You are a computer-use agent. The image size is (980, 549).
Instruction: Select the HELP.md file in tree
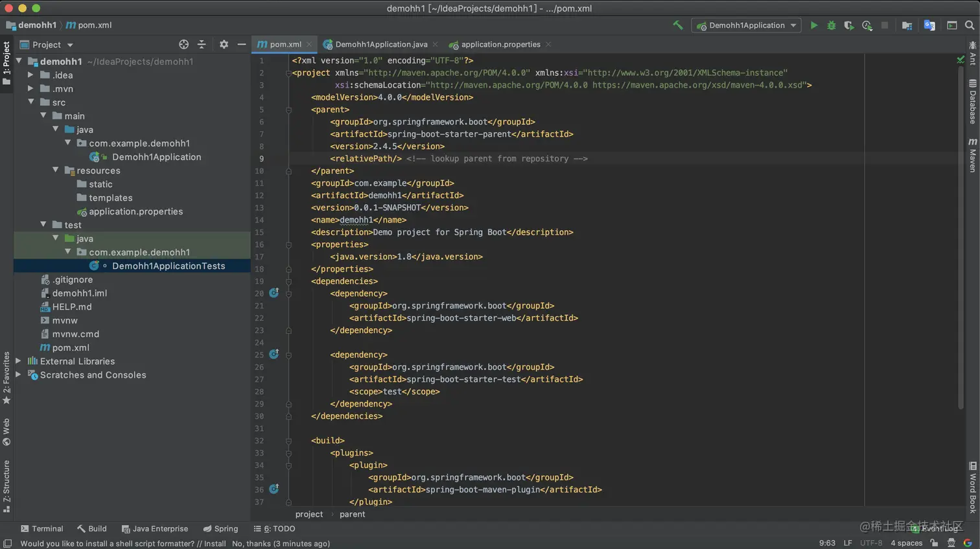71,307
